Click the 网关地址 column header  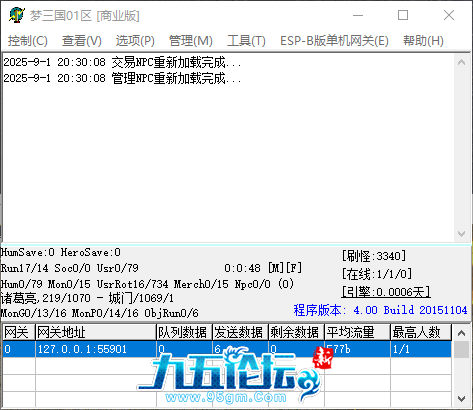(x=96, y=332)
